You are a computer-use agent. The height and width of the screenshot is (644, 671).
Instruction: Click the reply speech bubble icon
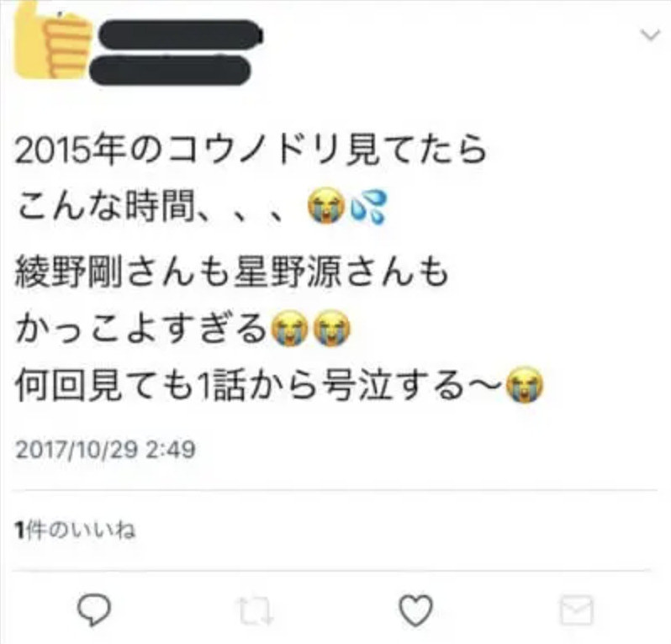94,610
